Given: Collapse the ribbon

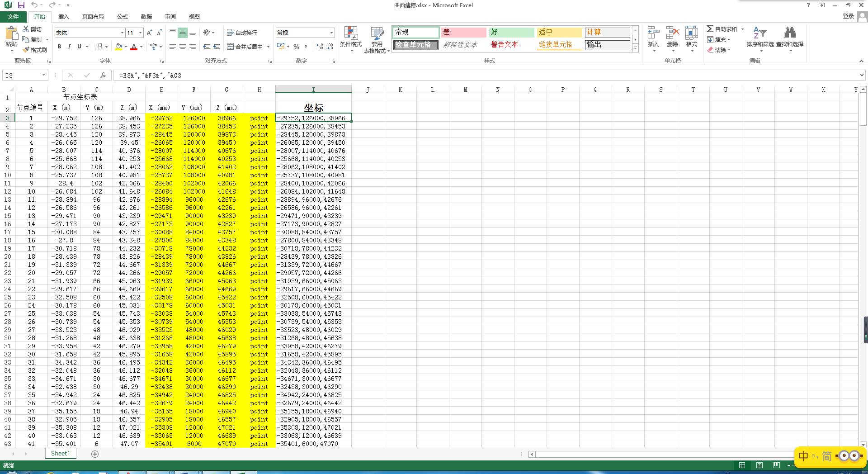Looking at the screenshot, I should click(861, 61).
